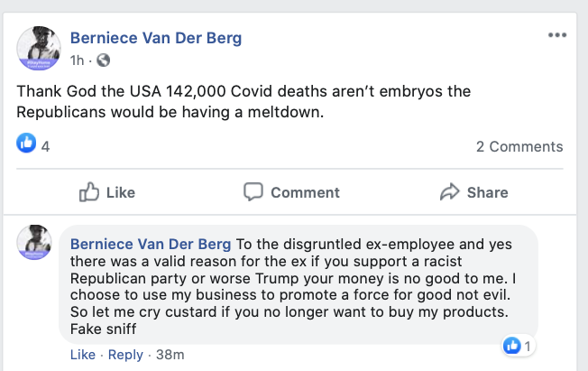This screenshot has width=588, height=371.
Task: Click the thumbs-up icon beside Like
Action: (89, 191)
